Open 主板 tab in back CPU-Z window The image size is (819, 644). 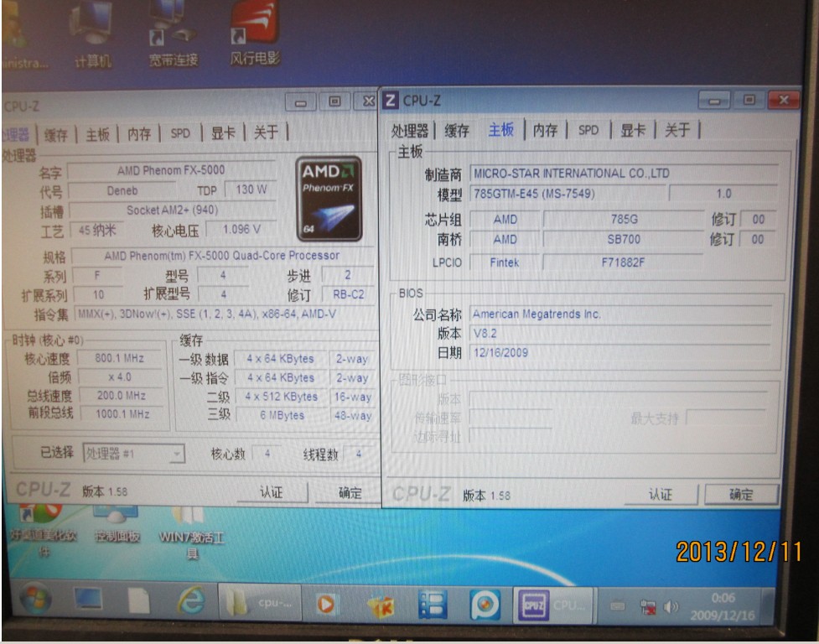coord(97,134)
